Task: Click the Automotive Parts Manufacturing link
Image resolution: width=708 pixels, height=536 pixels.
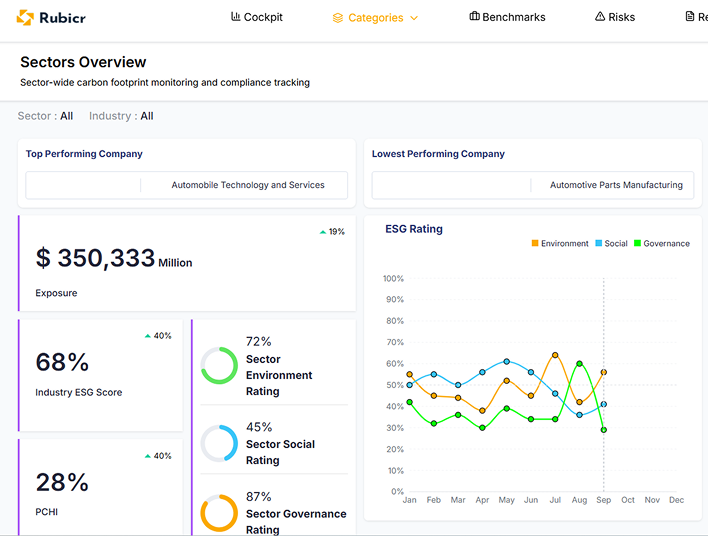Action: [616, 185]
